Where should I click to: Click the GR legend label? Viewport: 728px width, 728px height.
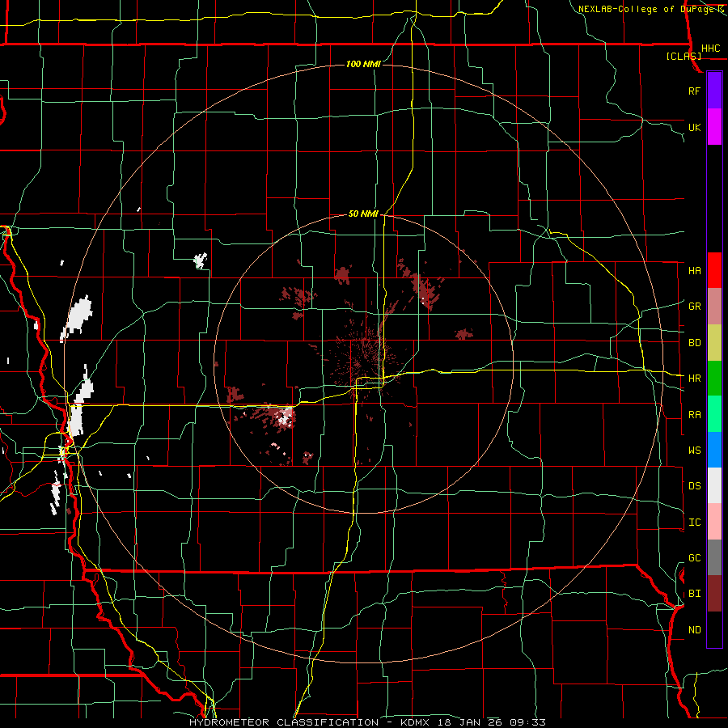click(695, 307)
